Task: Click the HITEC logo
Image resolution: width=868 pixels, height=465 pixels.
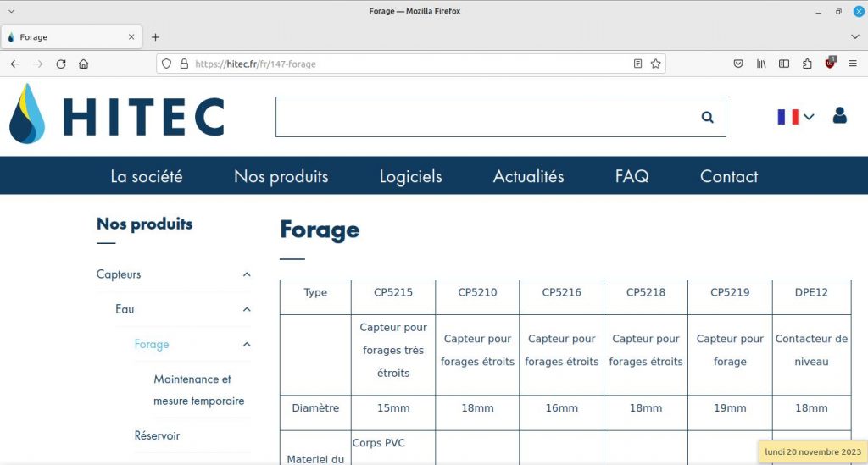Action: pos(117,115)
